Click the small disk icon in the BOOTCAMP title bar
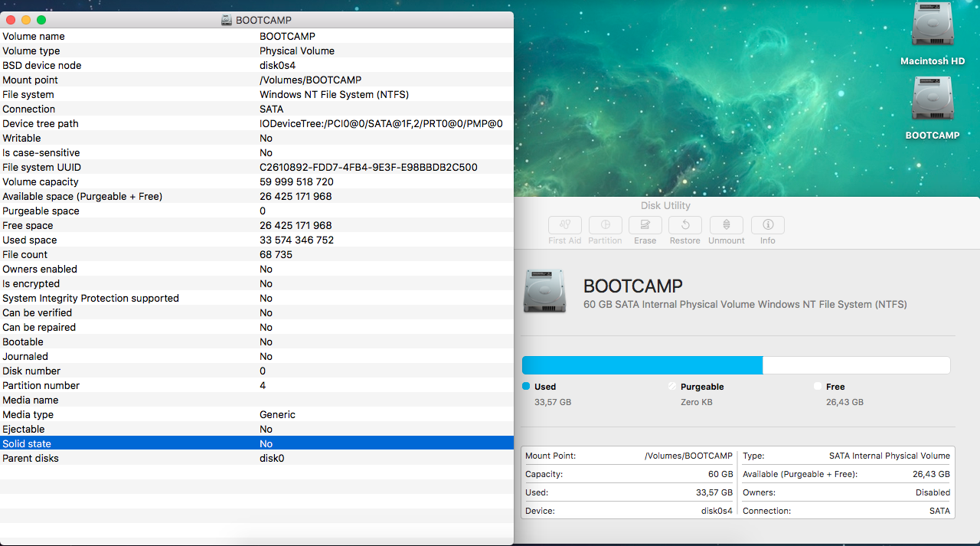 coord(227,20)
